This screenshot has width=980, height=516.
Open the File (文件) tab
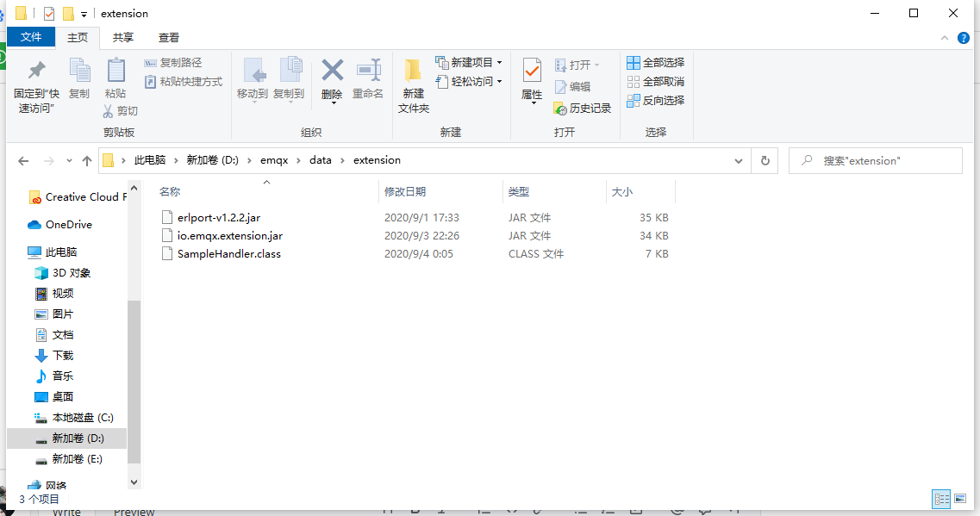click(31, 38)
